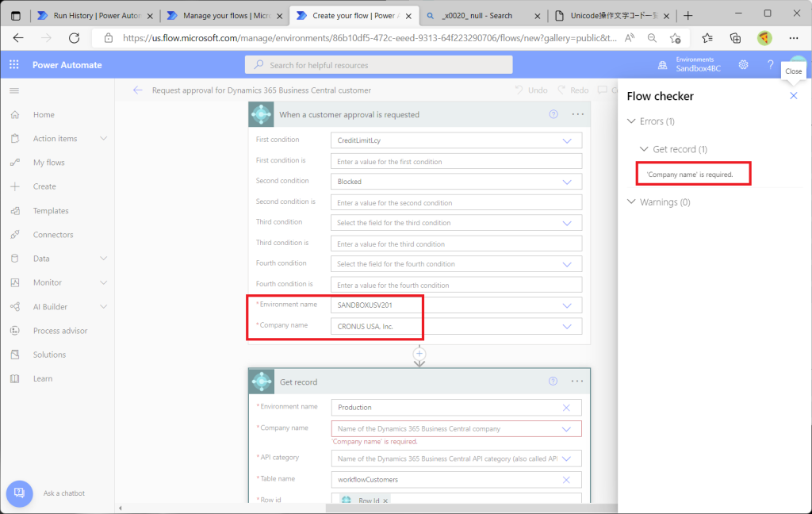Open help for the customer approval trigger

pyautogui.click(x=553, y=114)
